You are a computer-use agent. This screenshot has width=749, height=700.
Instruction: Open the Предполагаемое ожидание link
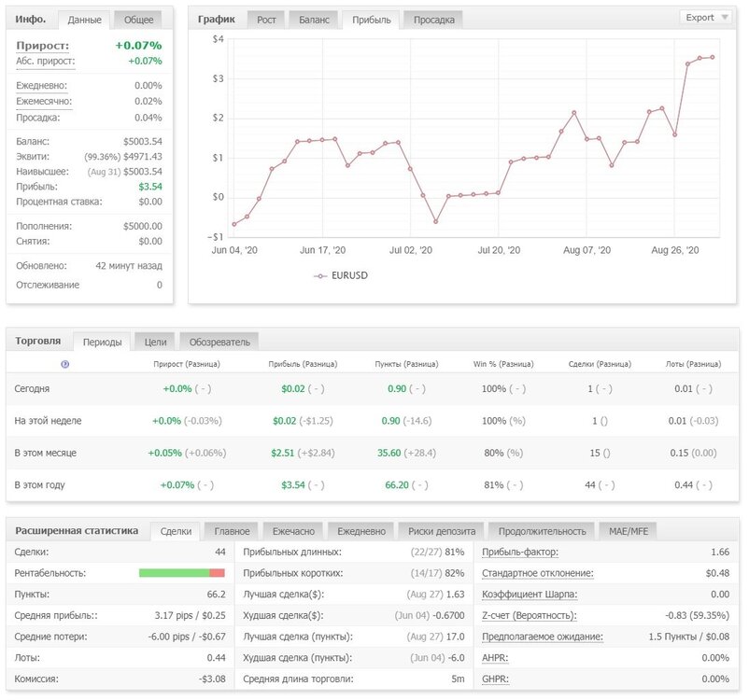(543, 637)
